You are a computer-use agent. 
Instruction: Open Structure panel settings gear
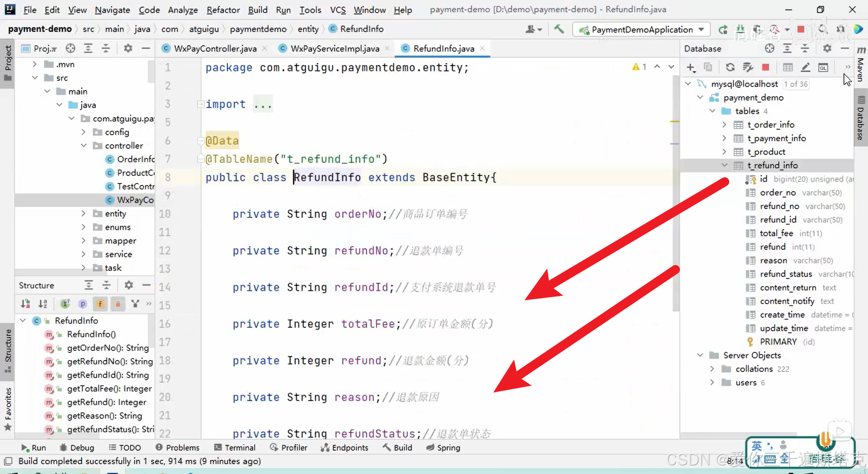[129, 285]
